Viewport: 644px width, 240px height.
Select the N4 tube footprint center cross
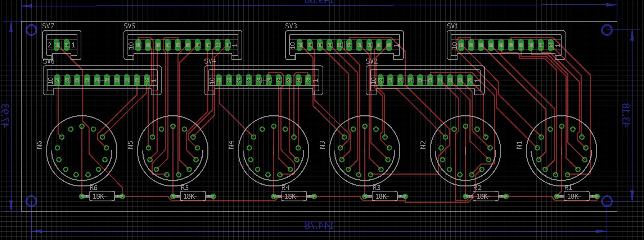pyautogui.click(x=274, y=151)
